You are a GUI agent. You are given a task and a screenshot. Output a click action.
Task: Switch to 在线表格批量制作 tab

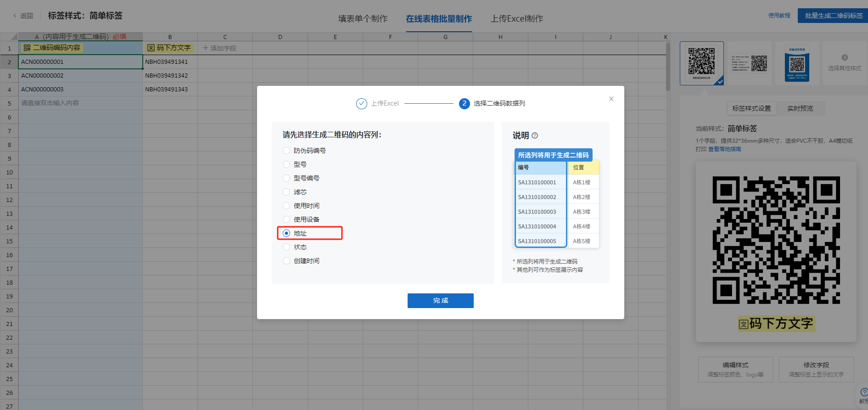[439, 19]
